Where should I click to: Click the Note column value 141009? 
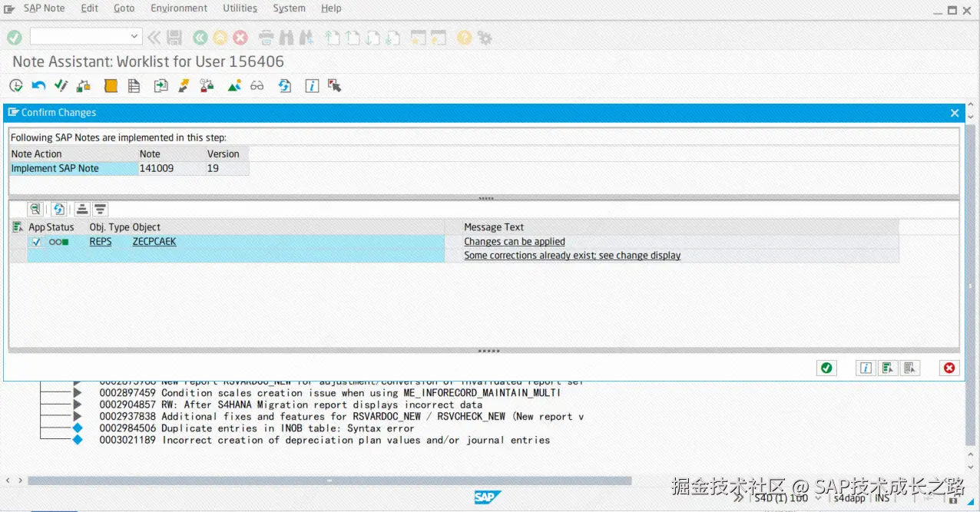[x=157, y=168]
